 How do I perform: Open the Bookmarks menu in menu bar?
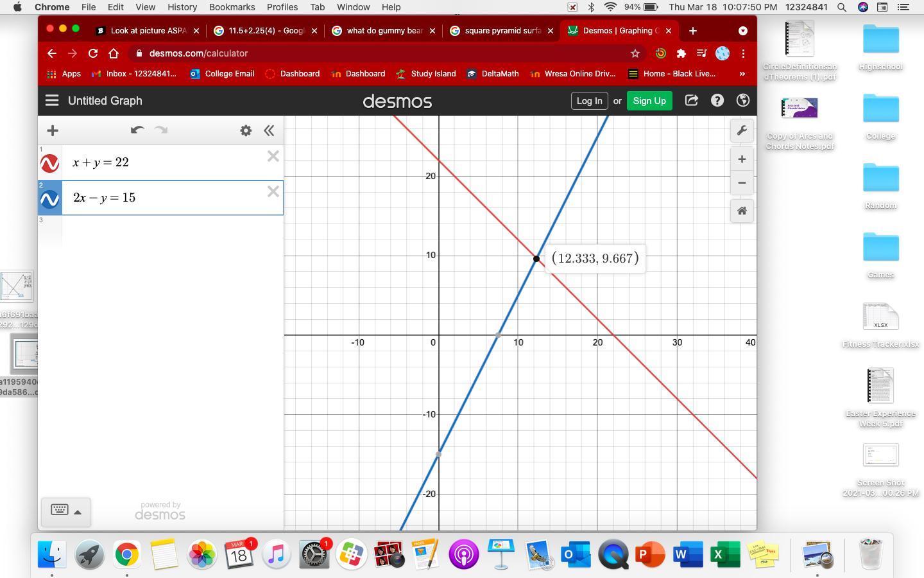pyautogui.click(x=232, y=7)
